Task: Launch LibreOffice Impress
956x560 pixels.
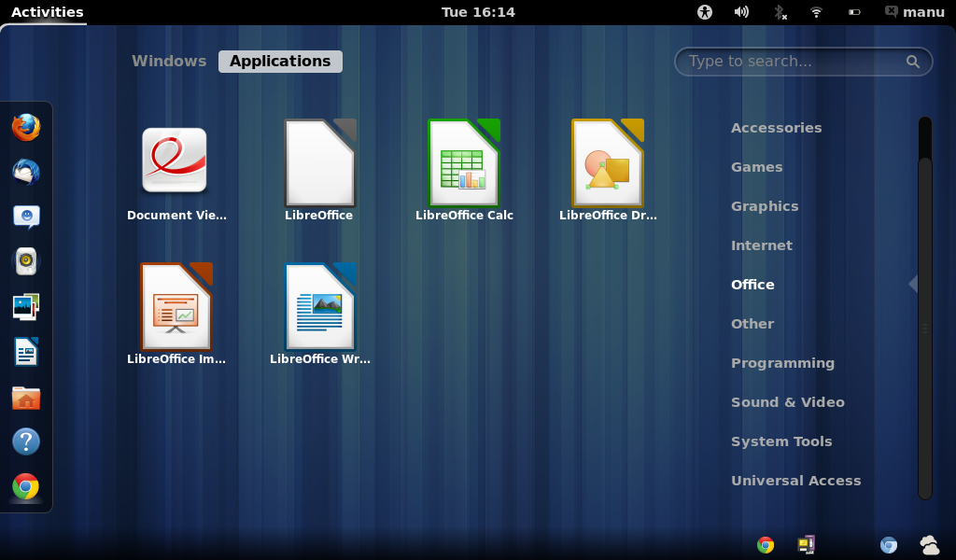Action: (x=176, y=308)
